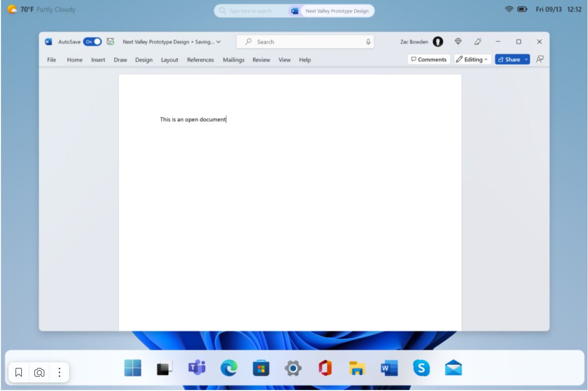The image size is (588, 391).
Task: Open the File menu
Action: (51, 60)
